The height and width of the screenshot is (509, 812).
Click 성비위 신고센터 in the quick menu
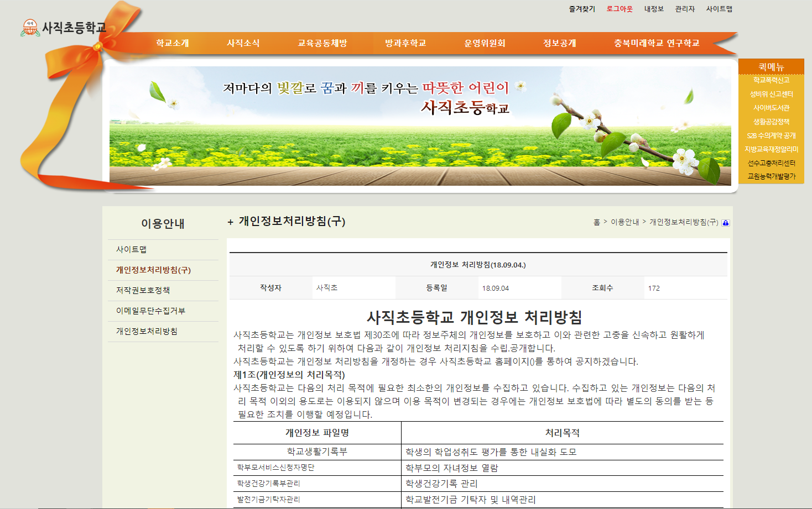pos(771,94)
